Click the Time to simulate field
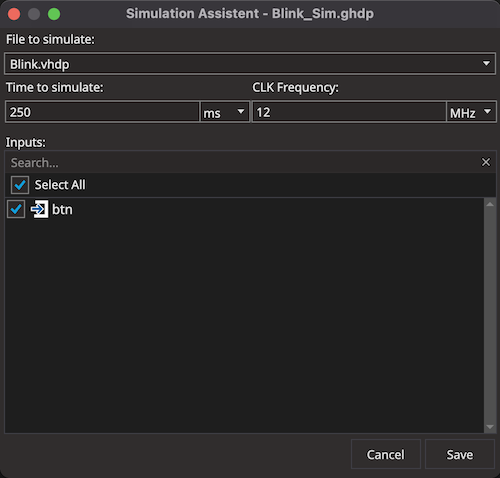500x478 pixels. 102,112
